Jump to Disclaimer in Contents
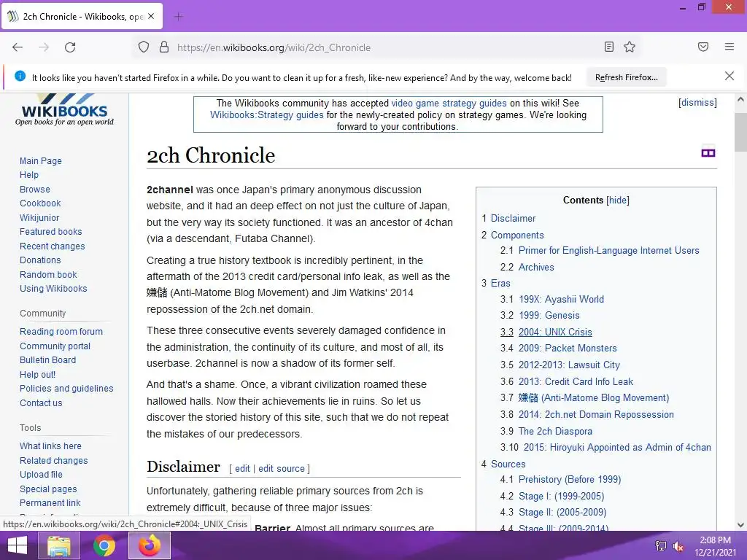The image size is (747, 560). (x=513, y=218)
